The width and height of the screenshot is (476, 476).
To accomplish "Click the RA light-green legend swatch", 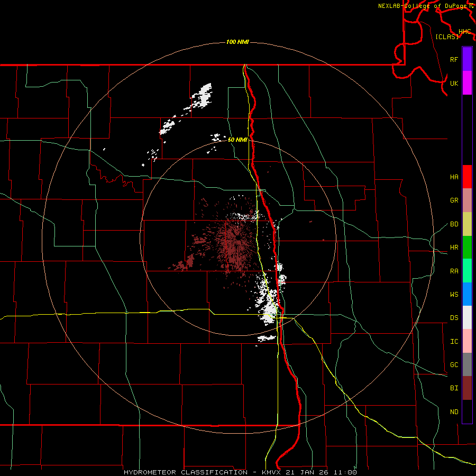I will pos(467,271).
